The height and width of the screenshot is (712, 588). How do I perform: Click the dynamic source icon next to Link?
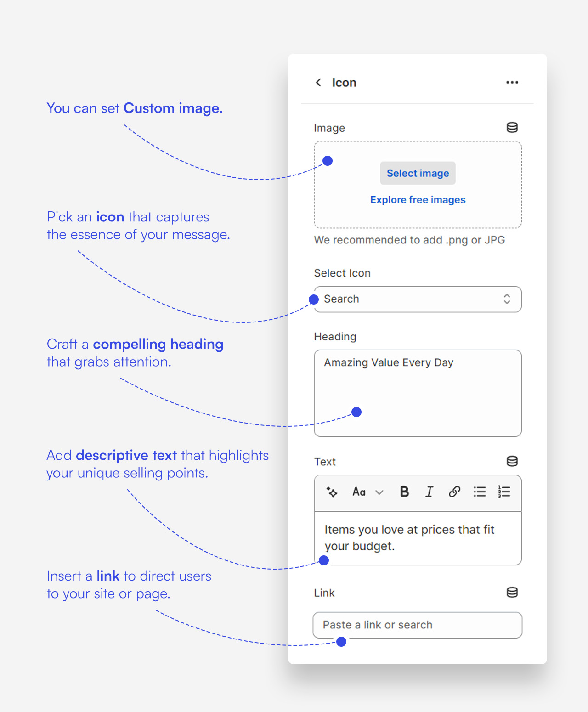click(x=512, y=593)
